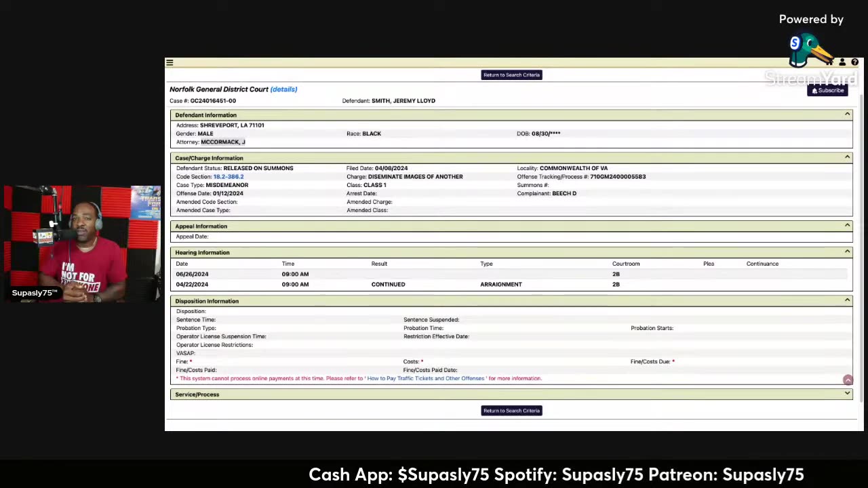Collapse the Defendant Information section

(x=847, y=115)
